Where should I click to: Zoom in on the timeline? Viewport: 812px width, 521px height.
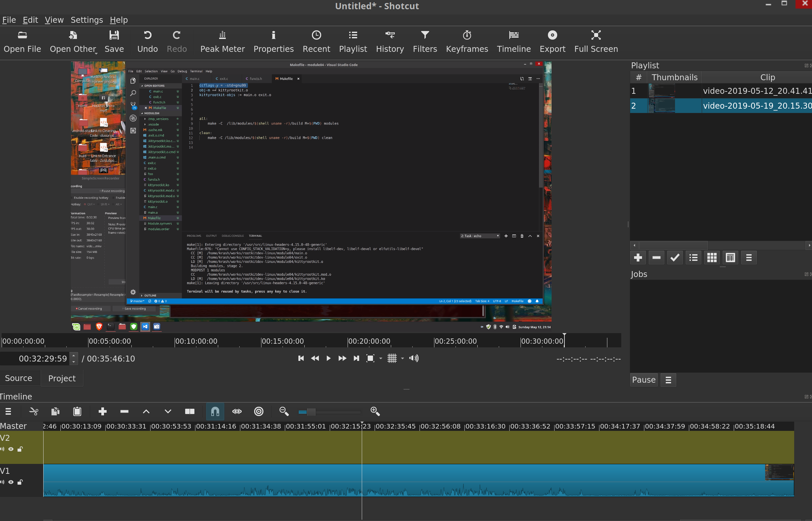375,411
